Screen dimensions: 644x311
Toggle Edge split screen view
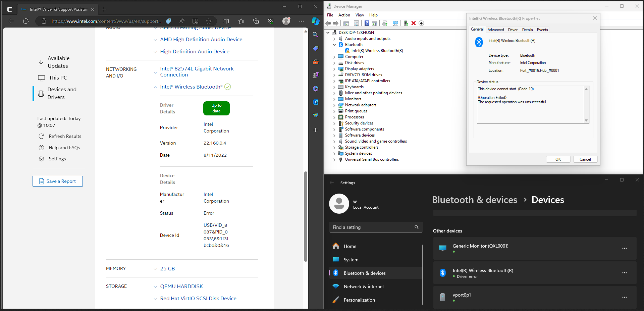click(226, 21)
